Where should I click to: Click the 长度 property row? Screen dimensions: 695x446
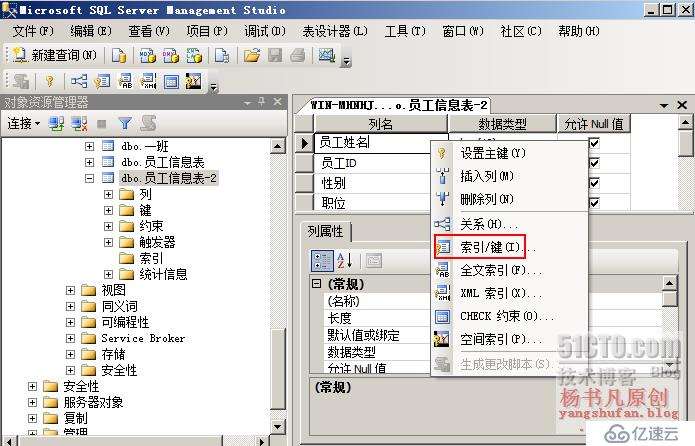click(377, 318)
